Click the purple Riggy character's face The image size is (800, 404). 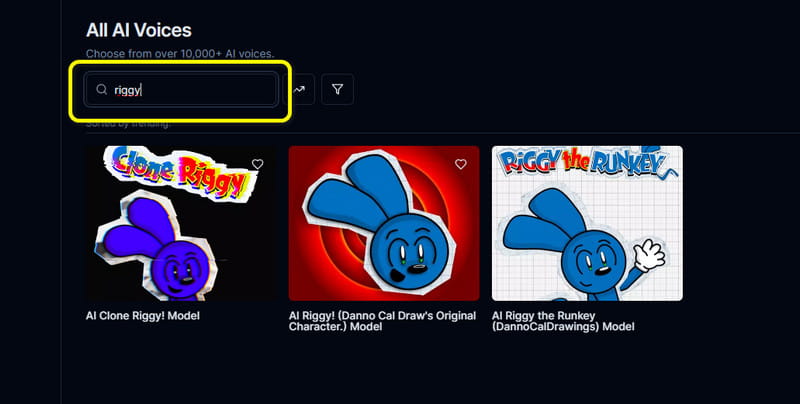[x=180, y=267]
